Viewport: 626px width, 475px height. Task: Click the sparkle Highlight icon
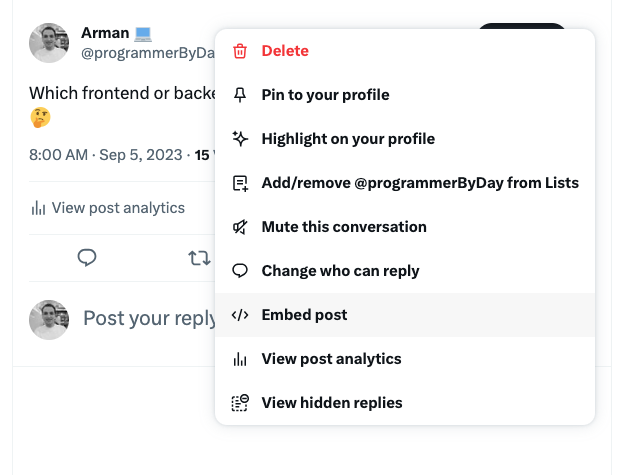pos(239,139)
